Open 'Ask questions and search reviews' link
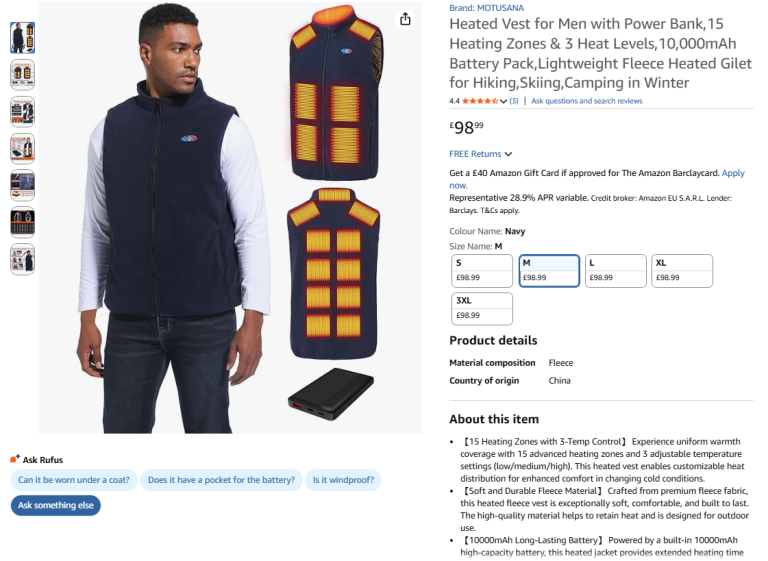 coord(587,101)
